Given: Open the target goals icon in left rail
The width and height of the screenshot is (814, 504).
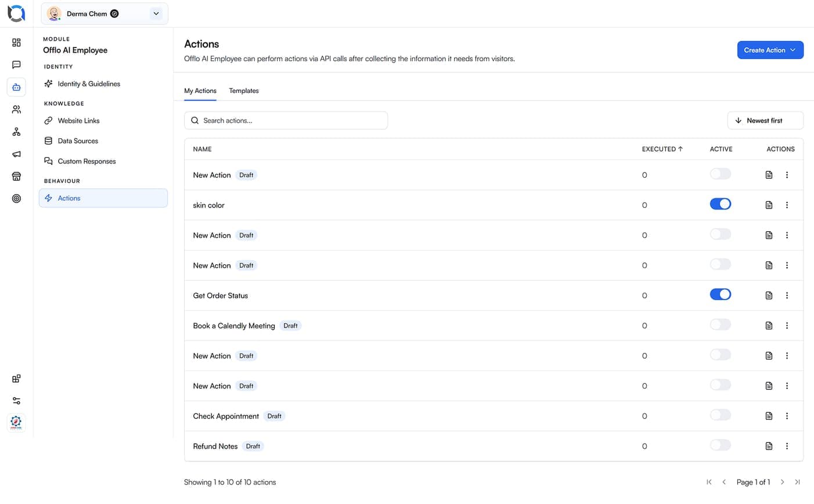Looking at the screenshot, I should click(16, 199).
